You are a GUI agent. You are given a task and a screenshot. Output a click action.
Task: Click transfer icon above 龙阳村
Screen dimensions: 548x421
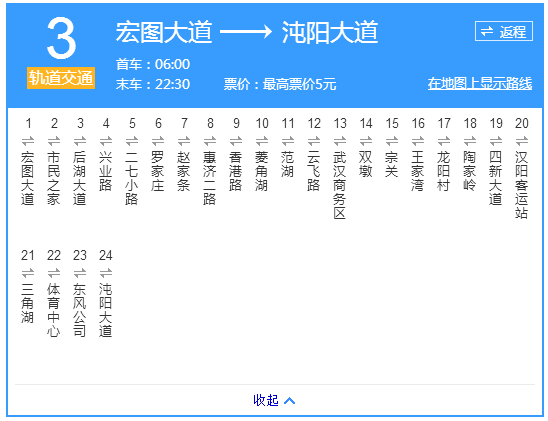click(444, 141)
